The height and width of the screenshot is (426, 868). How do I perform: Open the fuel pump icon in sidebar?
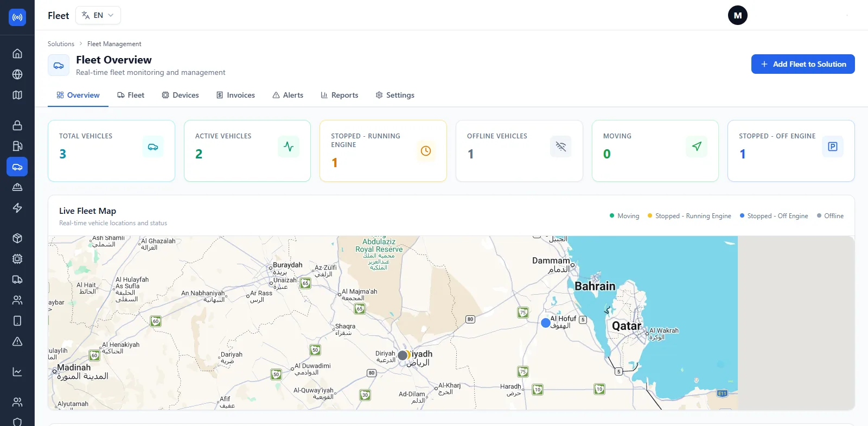17,146
